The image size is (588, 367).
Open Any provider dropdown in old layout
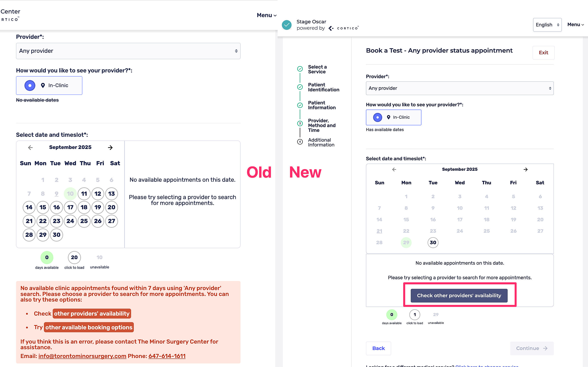click(128, 51)
